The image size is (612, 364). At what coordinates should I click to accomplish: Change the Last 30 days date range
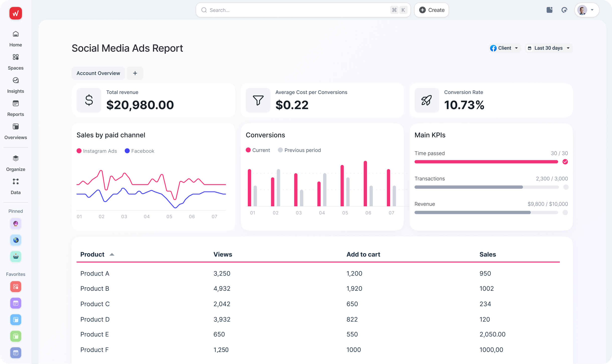point(548,48)
